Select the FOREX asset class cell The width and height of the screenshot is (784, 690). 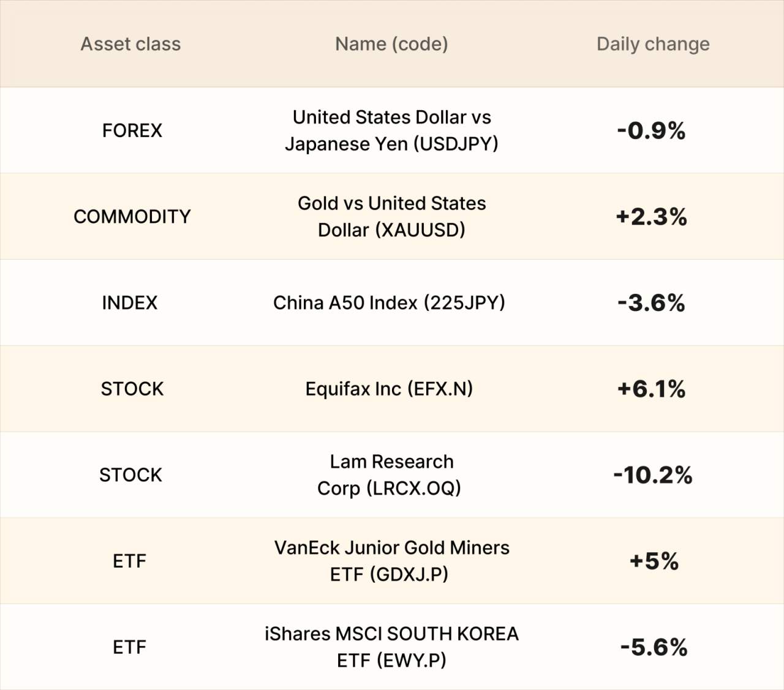click(132, 130)
